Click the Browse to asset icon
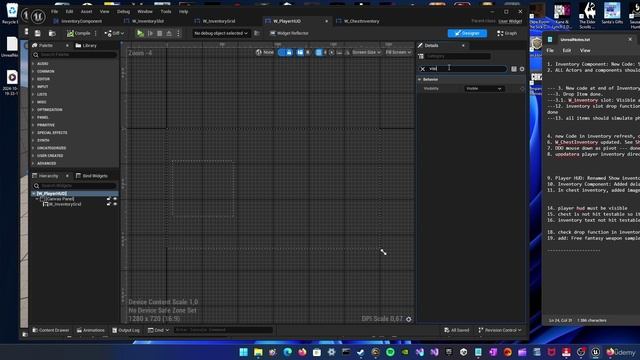 point(52,33)
